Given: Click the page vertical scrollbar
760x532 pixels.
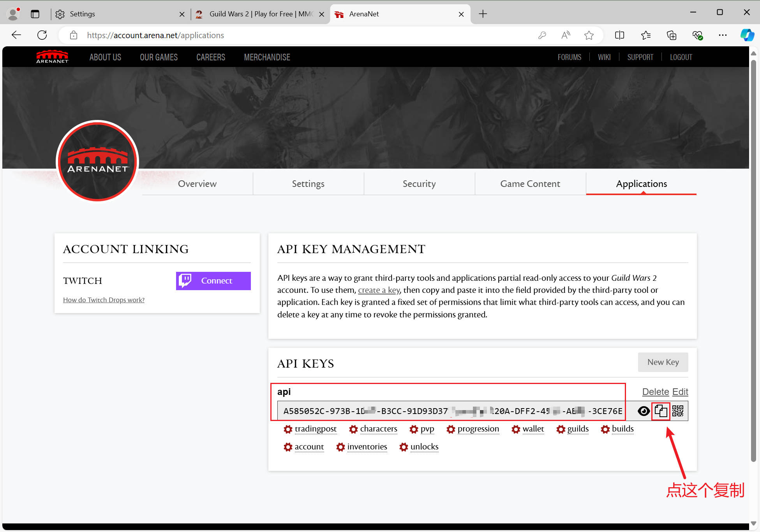Looking at the screenshot, I should tap(754, 260).
